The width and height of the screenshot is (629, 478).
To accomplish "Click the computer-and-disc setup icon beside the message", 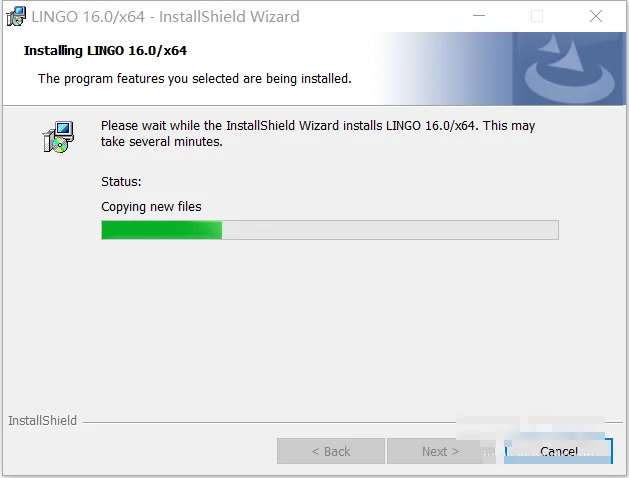I will 59,137.
